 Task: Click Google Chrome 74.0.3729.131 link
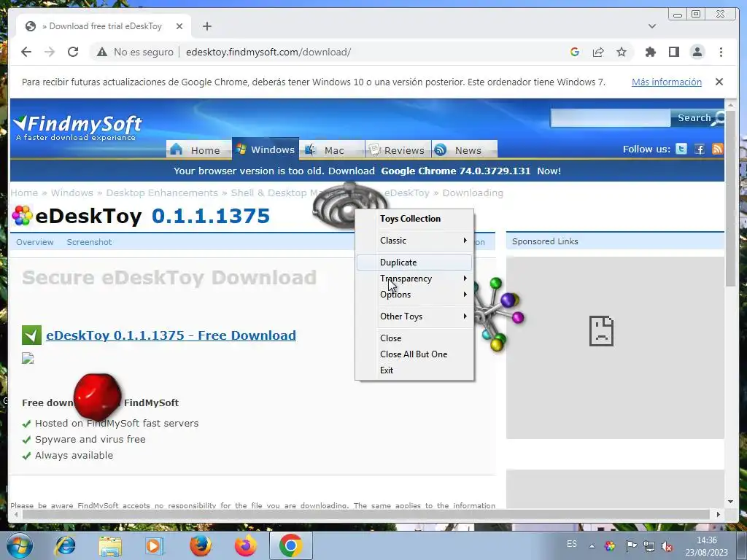(455, 171)
